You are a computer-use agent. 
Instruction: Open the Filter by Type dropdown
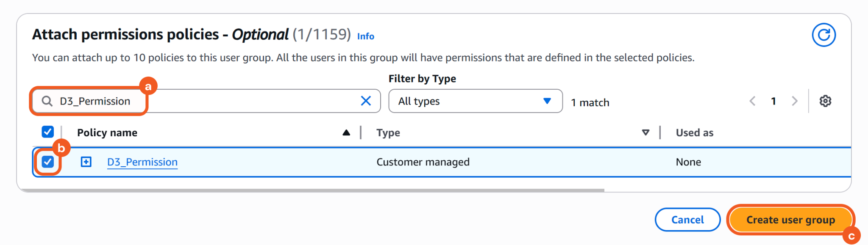[475, 101]
